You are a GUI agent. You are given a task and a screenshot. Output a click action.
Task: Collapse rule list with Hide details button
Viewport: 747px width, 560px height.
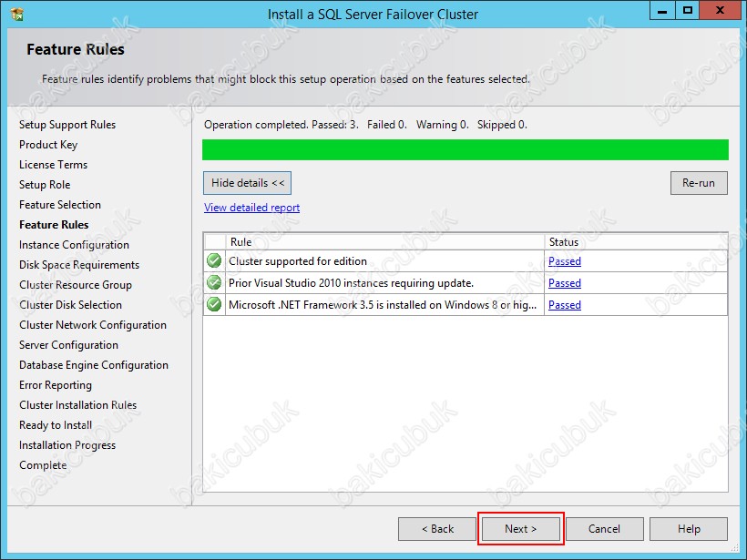(247, 183)
